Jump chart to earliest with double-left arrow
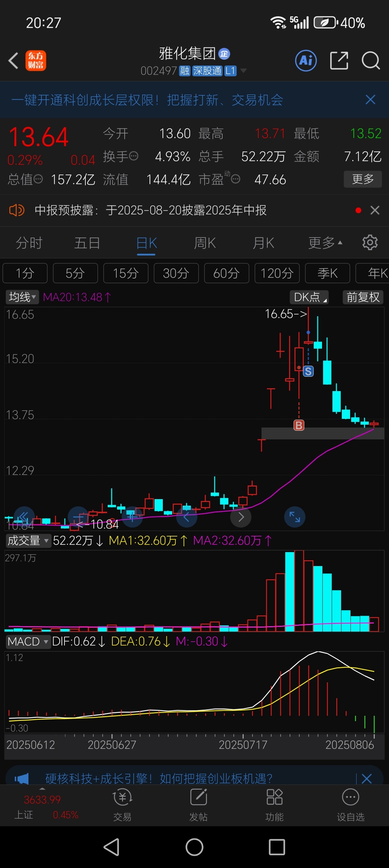 coord(24,516)
